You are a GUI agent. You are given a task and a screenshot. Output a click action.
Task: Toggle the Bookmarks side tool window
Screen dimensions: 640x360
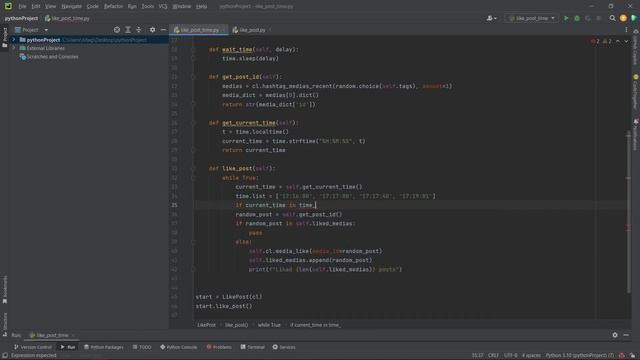click(x=5, y=290)
